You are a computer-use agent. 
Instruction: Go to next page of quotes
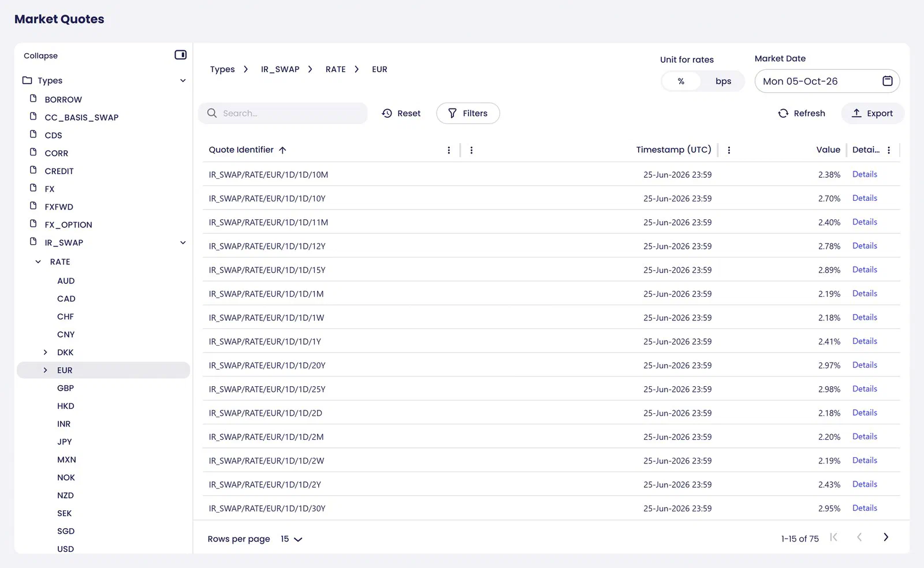click(x=886, y=537)
